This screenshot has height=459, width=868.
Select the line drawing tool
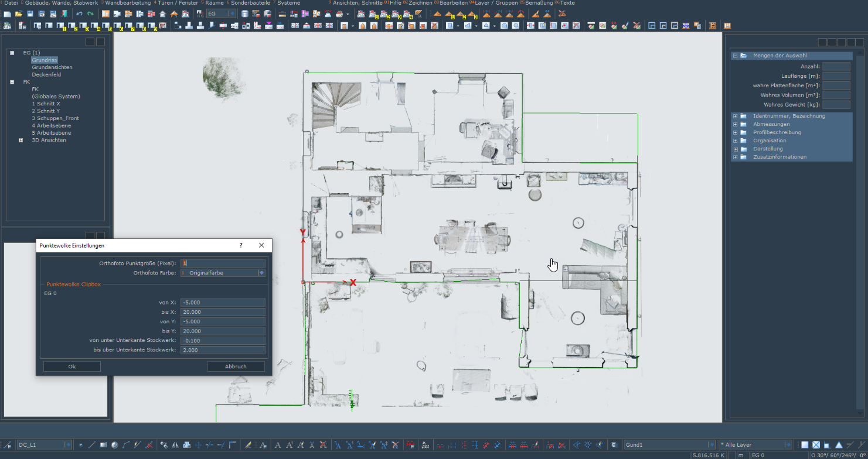[x=92, y=445]
